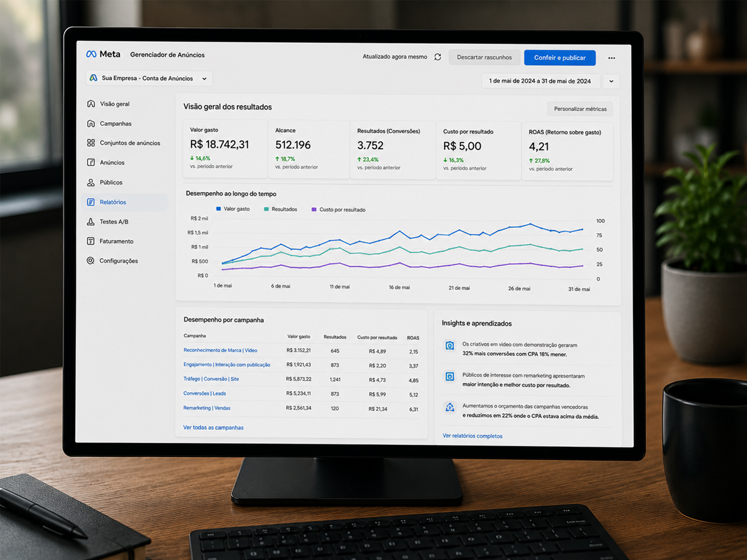Open Engajamento | Interação com publicação campaign
Viewport: 747px width, 560px height.
click(227, 364)
